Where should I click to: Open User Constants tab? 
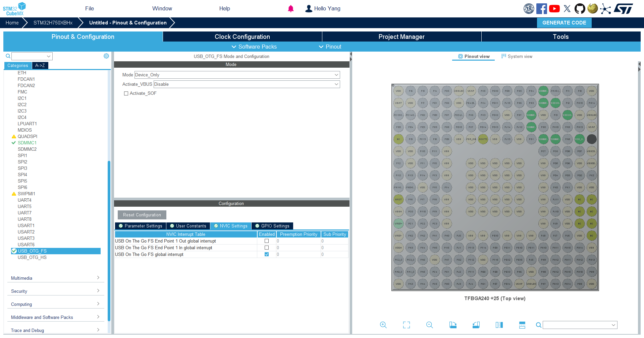(188, 226)
